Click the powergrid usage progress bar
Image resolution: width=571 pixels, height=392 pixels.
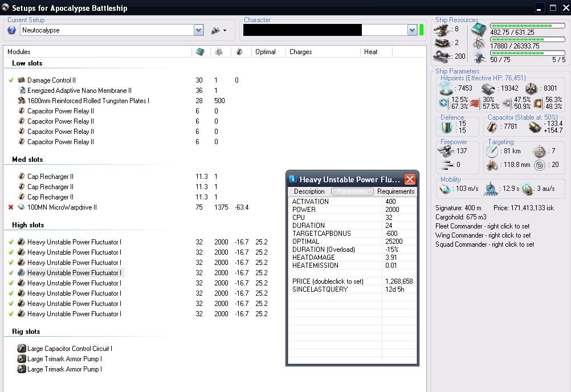pyautogui.click(x=527, y=39)
